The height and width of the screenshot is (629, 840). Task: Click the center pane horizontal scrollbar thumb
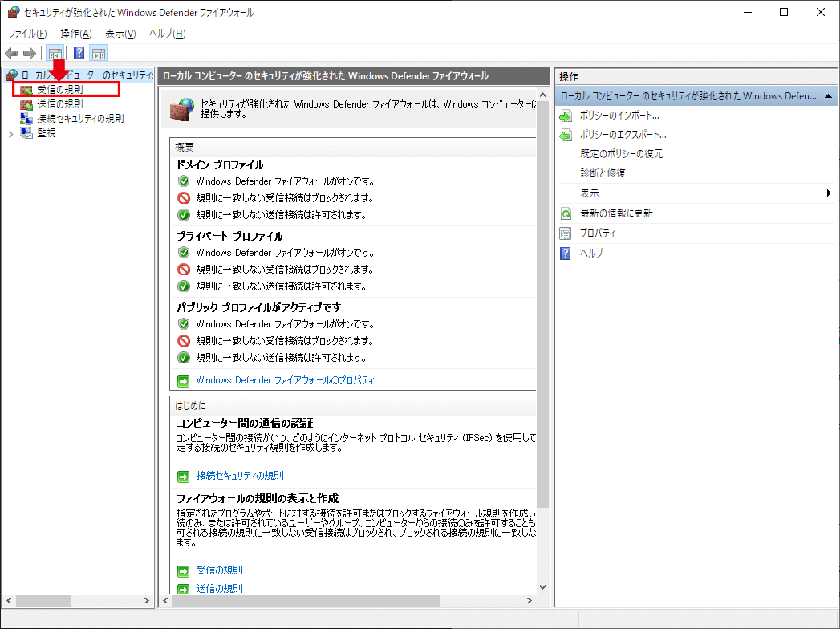(306, 601)
